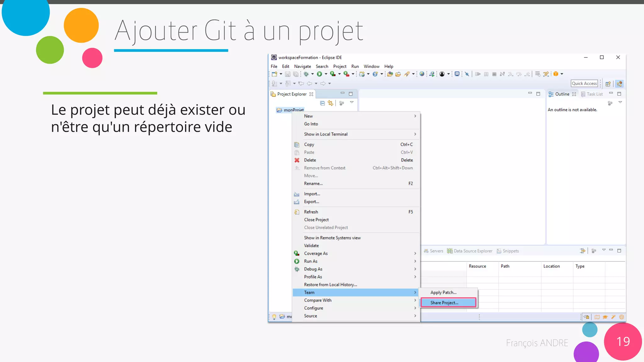The width and height of the screenshot is (644, 362).
Task: Click the Refresh menu item icon
Action: (297, 212)
